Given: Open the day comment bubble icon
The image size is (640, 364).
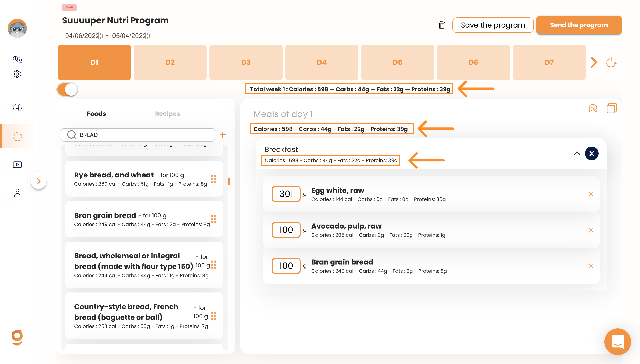Looking at the screenshot, I should (x=593, y=108).
